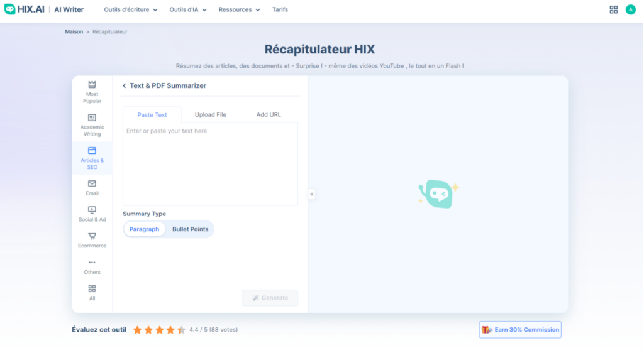This screenshot has height=353, width=644.
Task: Rate the tool with the third star
Action: tap(159, 330)
